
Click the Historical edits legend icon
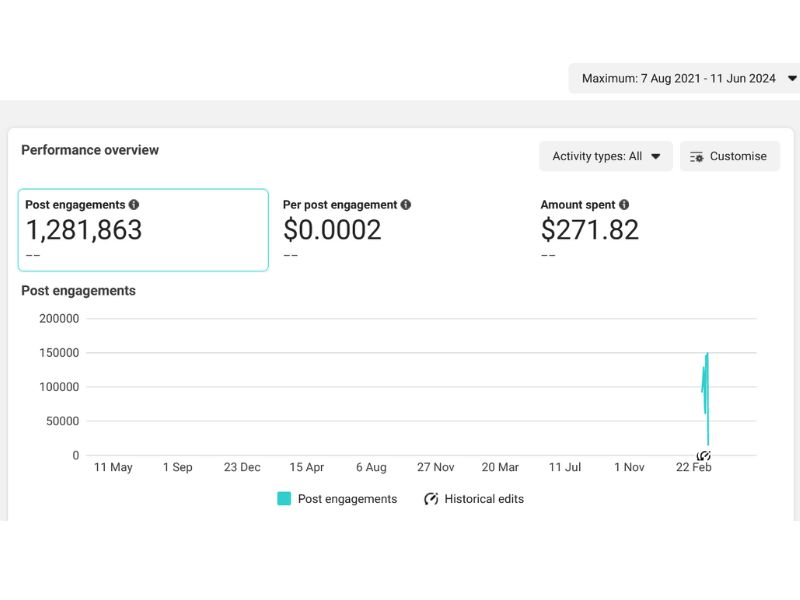431,498
